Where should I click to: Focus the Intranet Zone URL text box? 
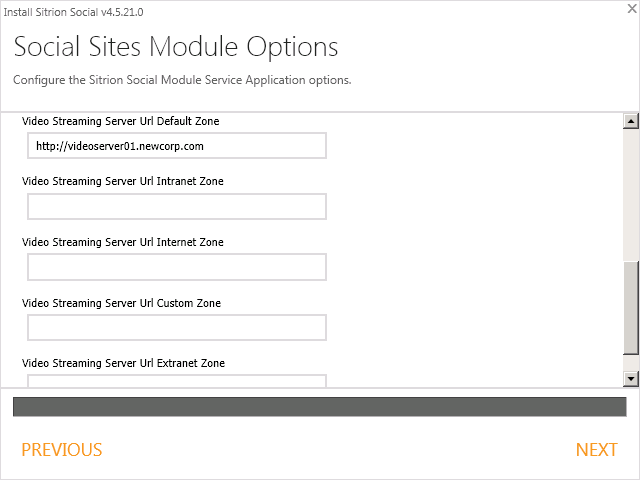176,207
